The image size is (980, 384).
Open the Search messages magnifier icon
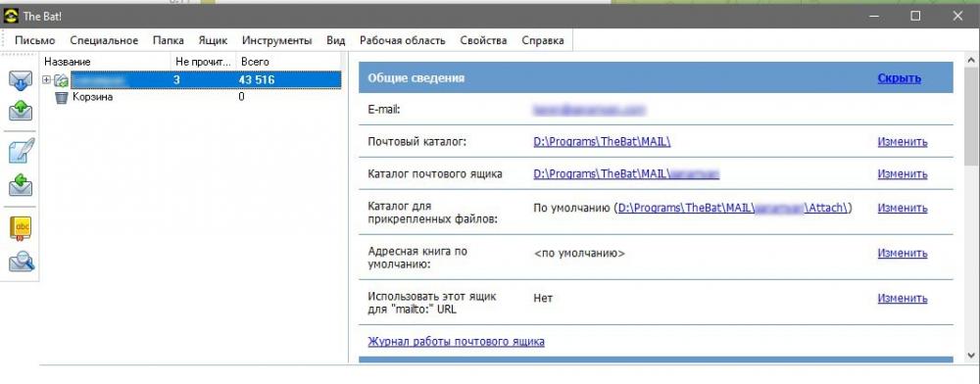pyautogui.click(x=22, y=261)
